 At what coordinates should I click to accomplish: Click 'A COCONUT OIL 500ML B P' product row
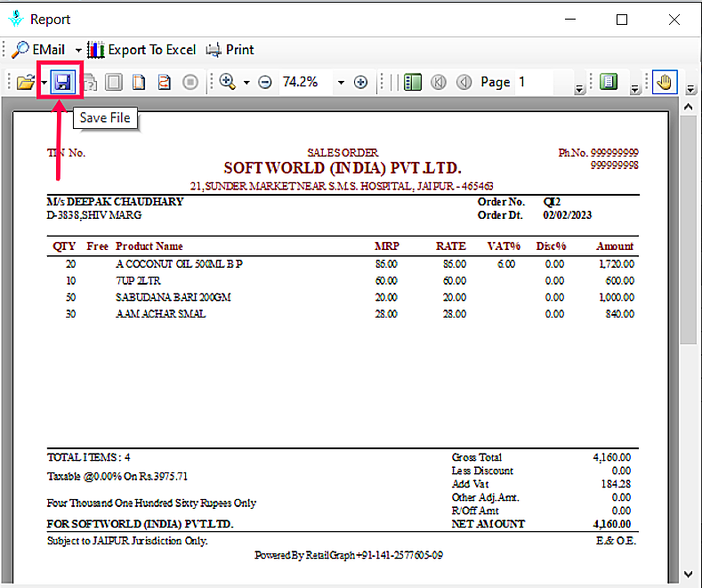pos(343,264)
